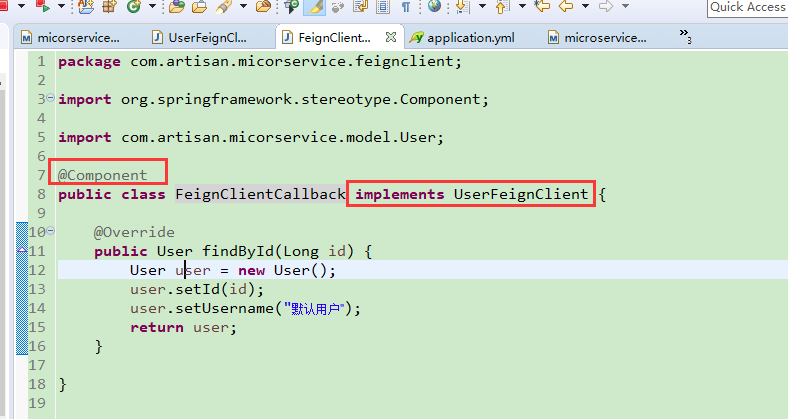The height and width of the screenshot is (419, 788).
Task: Click the FeignClientCallback class name
Action: click(260, 194)
